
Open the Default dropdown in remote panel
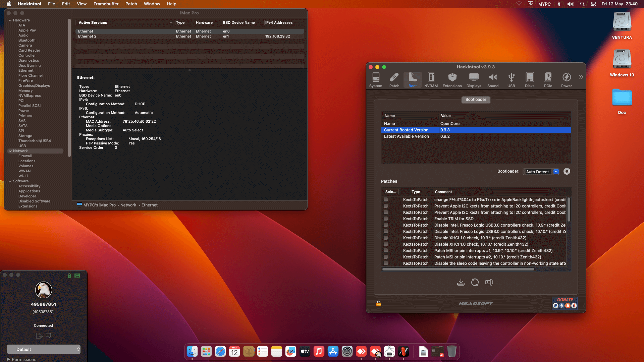[x=44, y=349]
